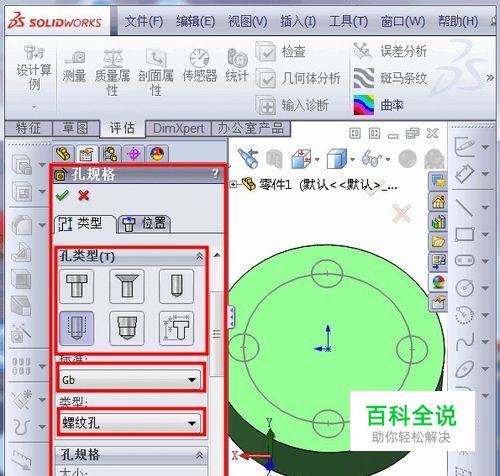
Task: Open FeatureManager design tree tab icon
Action: [x=63, y=154]
